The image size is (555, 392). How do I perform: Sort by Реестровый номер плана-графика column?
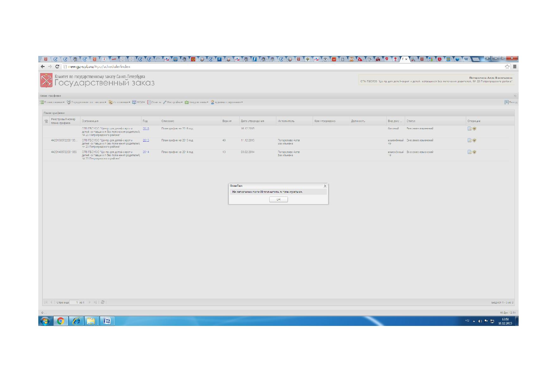(65, 121)
